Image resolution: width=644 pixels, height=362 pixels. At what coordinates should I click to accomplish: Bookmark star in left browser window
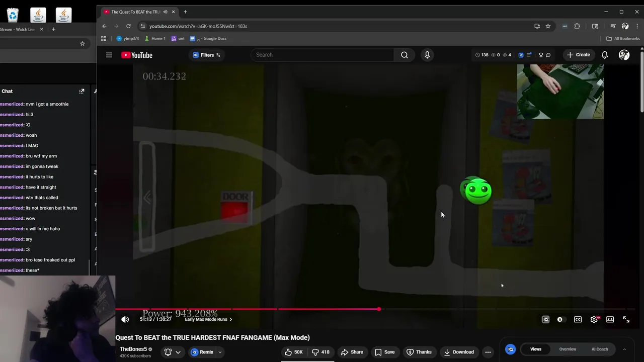coord(83,44)
